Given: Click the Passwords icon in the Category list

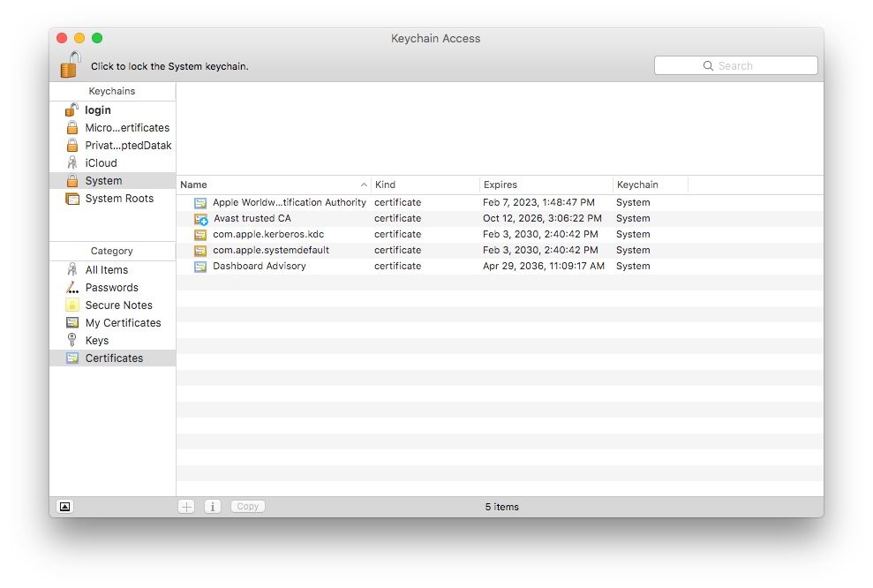Looking at the screenshot, I should tap(72, 287).
